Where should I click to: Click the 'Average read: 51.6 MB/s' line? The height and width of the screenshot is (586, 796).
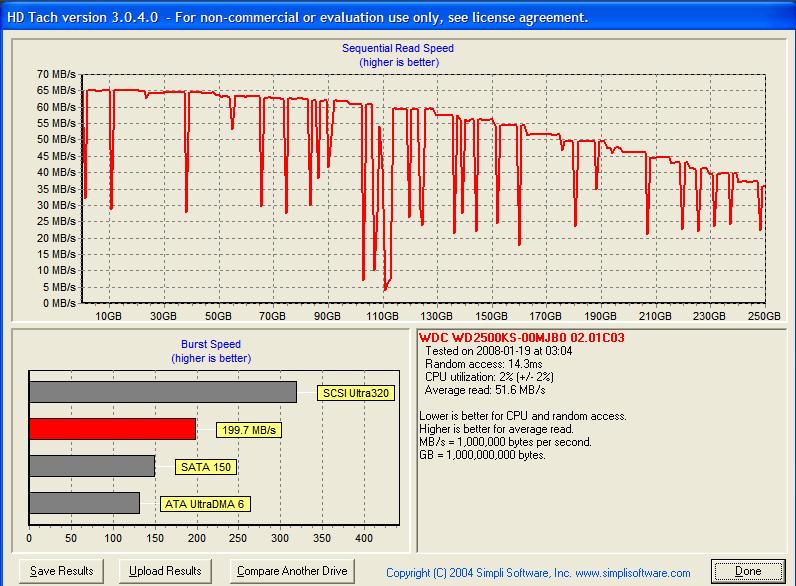(x=485, y=390)
